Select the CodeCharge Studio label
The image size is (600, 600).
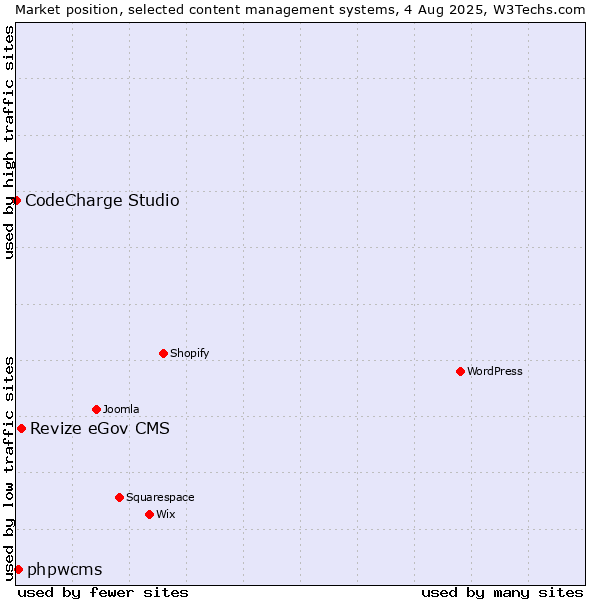tap(102, 201)
